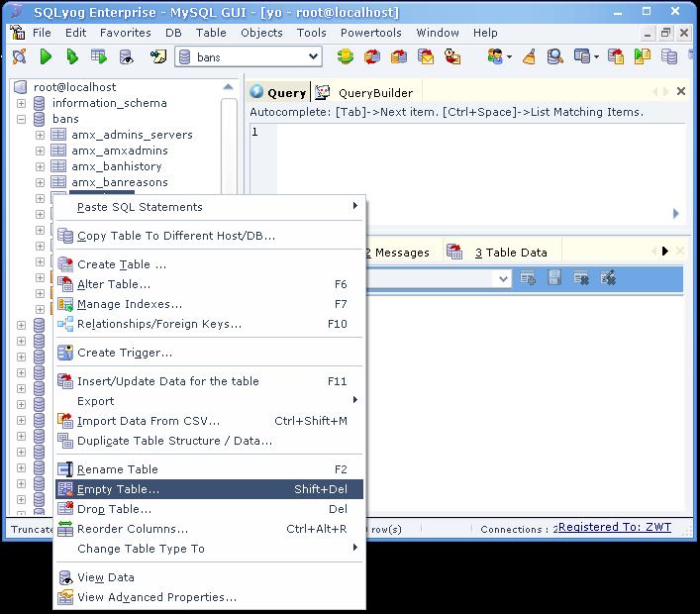Click the save floppy icon in the Table Data toolbar
Viewport: 700px width, 614px height.
point(554,278)
